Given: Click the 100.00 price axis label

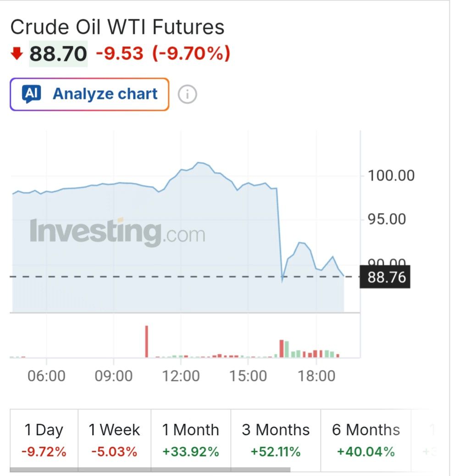Looking at the screenshot, I should tap(391, 175).
